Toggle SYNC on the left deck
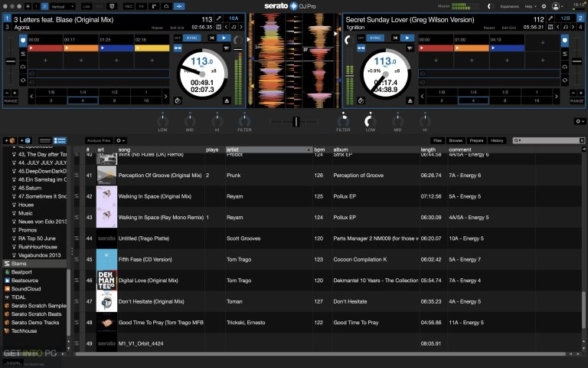The height and width of the screenshot is (368, 588). (191, 38)
